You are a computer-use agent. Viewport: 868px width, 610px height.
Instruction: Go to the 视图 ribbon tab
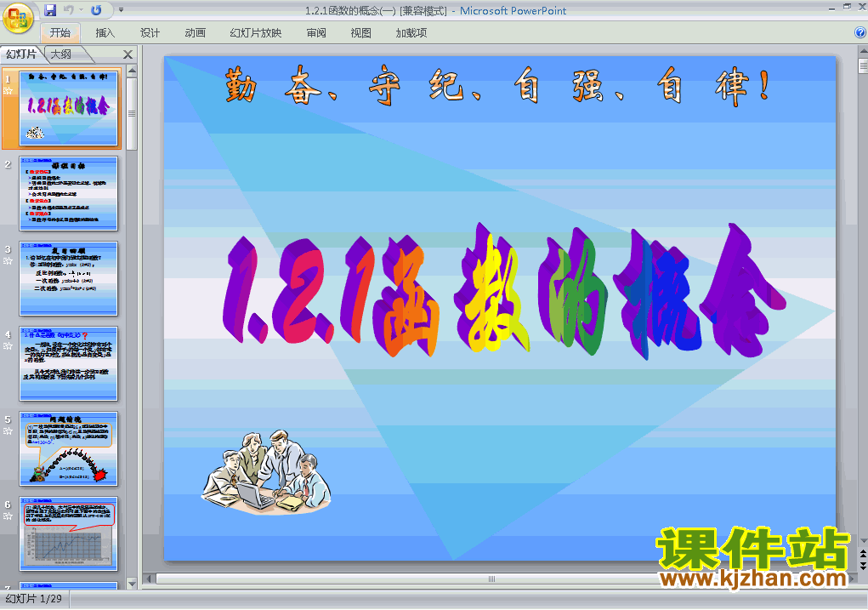(361, 33)
